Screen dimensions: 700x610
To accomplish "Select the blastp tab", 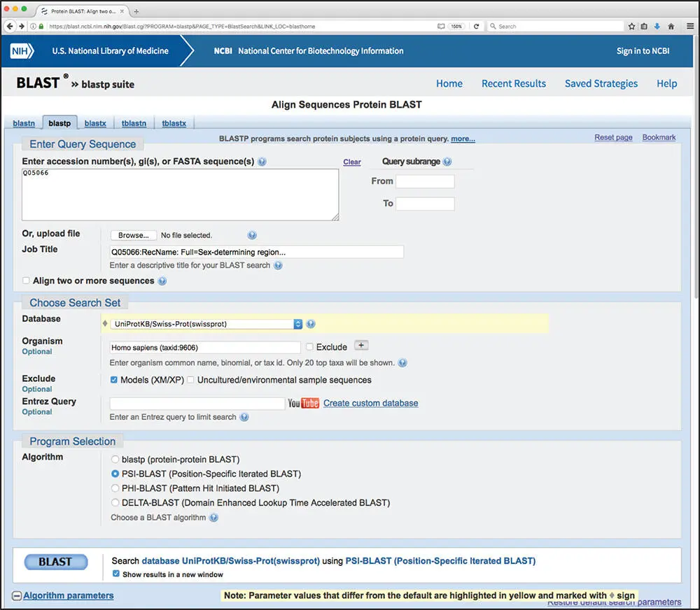I will 59,123.
